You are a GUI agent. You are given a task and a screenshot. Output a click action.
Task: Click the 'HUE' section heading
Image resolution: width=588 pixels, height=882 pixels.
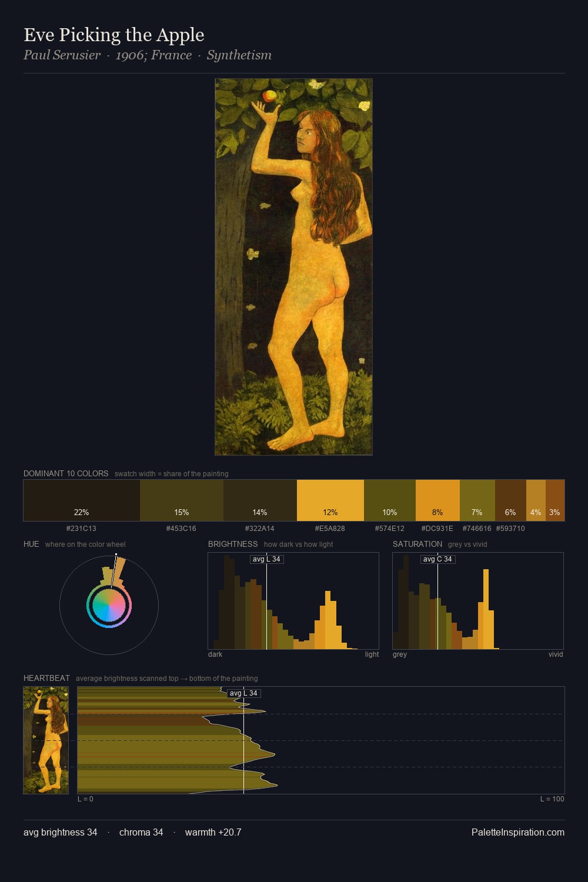[31, 544]
